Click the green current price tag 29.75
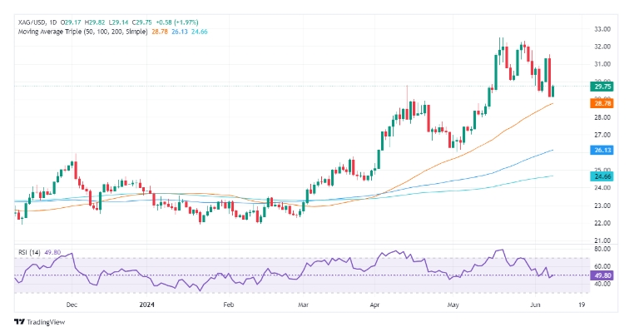This screenshot has width=644, height=327. pos(602,87)
